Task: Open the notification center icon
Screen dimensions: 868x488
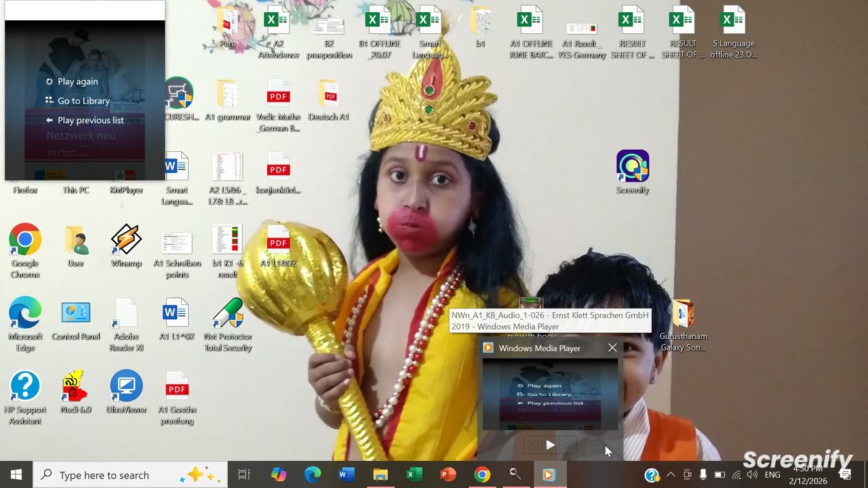Action: coord(845,474)
